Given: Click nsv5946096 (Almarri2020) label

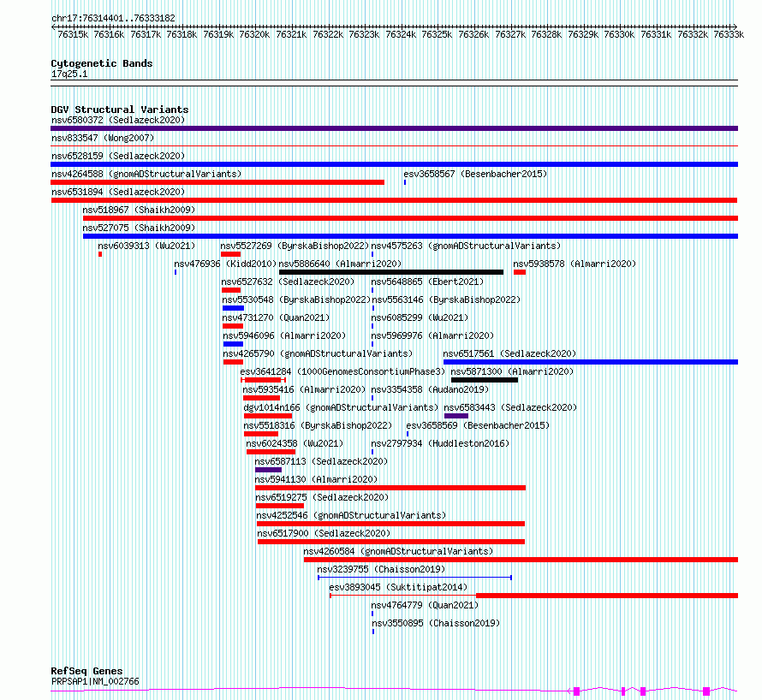Looking at the screenshot, I should point(284,335).
